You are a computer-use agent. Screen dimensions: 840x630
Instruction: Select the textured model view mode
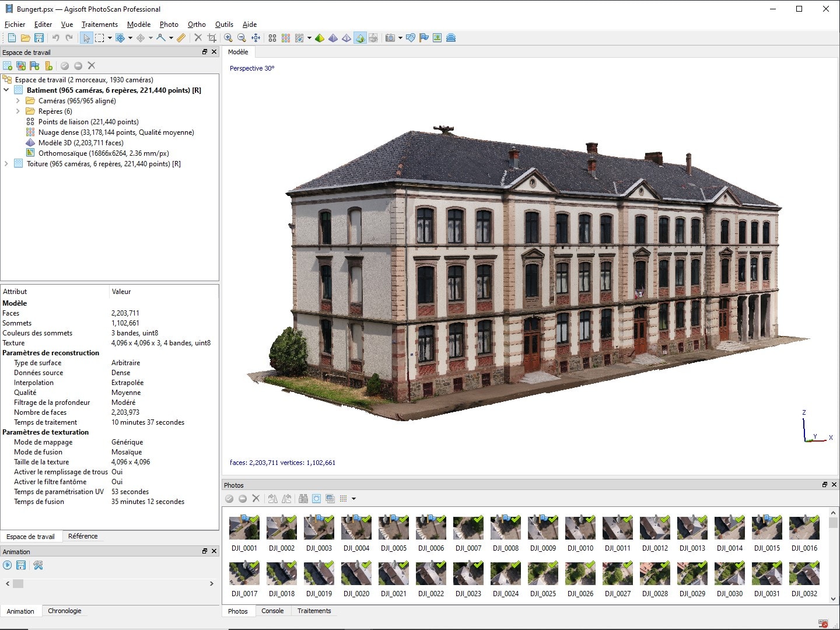[360, 38]
